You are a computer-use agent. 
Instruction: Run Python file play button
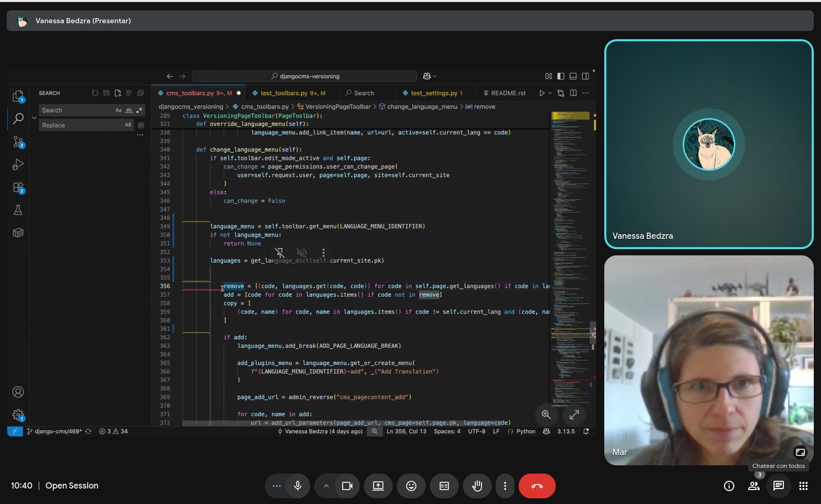coord(542,93)
